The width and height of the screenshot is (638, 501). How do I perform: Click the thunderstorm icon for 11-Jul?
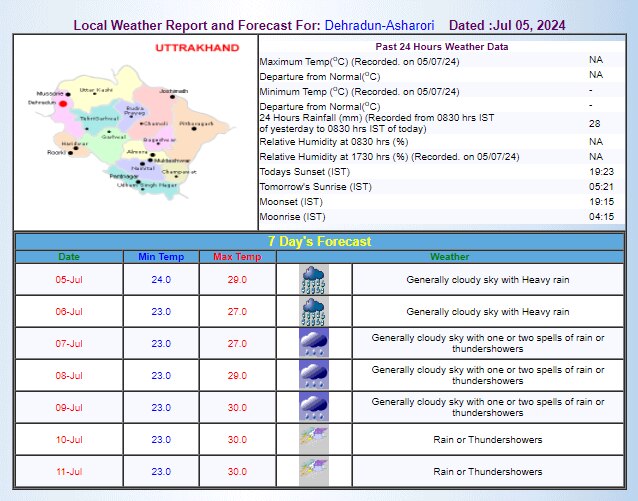314,470
